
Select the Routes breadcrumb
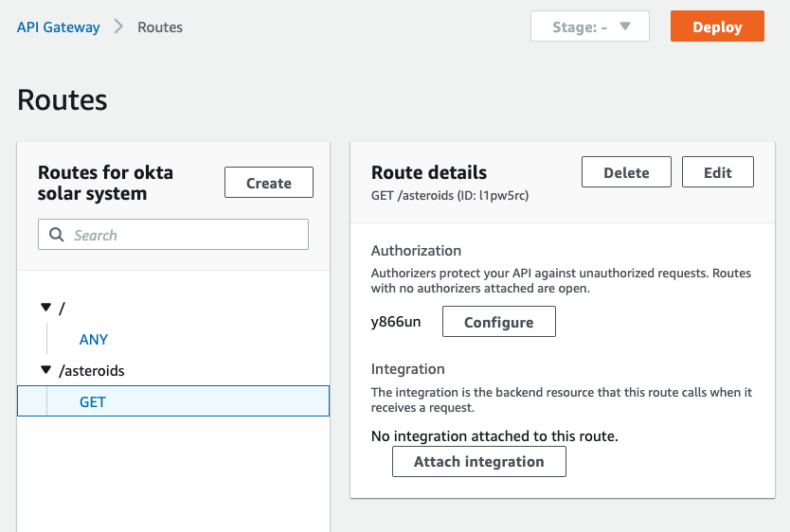(x=160, y=27)
